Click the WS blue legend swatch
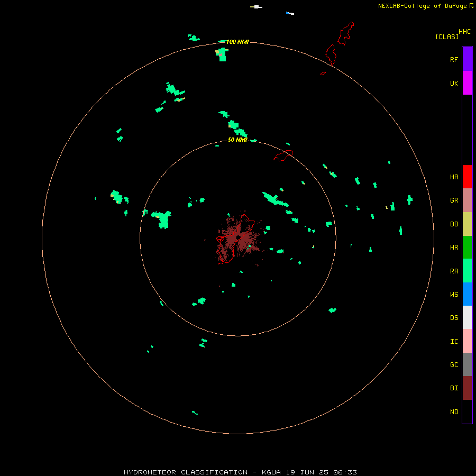Screen dimensions: 476x476 467,294
